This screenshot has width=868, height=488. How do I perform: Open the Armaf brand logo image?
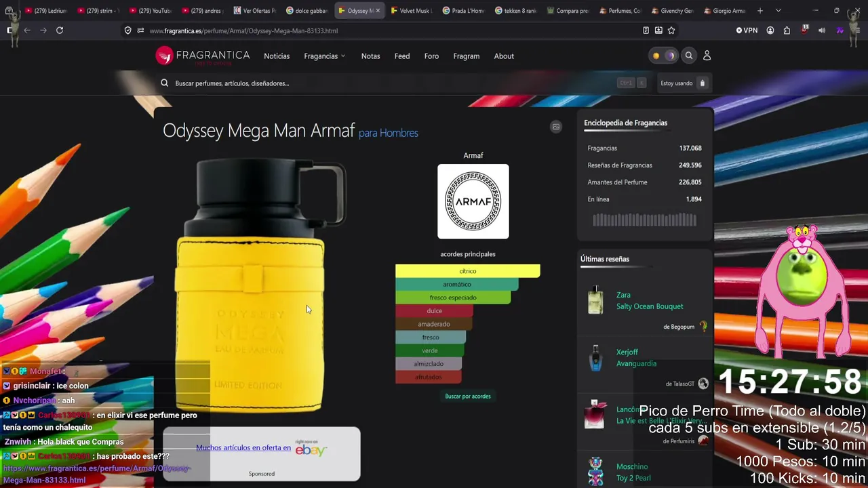pyautogui.click(x=473, y=201)
